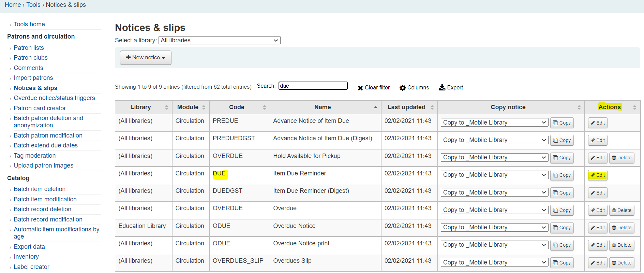Click the Clear filter X icon
The height and width of the screenshot is (273, 644).
360,88
